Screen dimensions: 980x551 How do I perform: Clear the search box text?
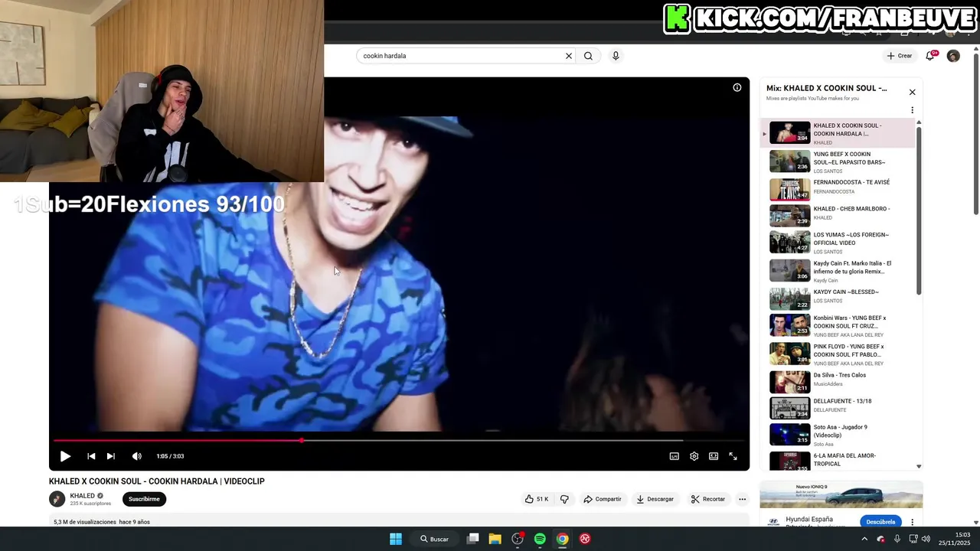pos(569,56)
